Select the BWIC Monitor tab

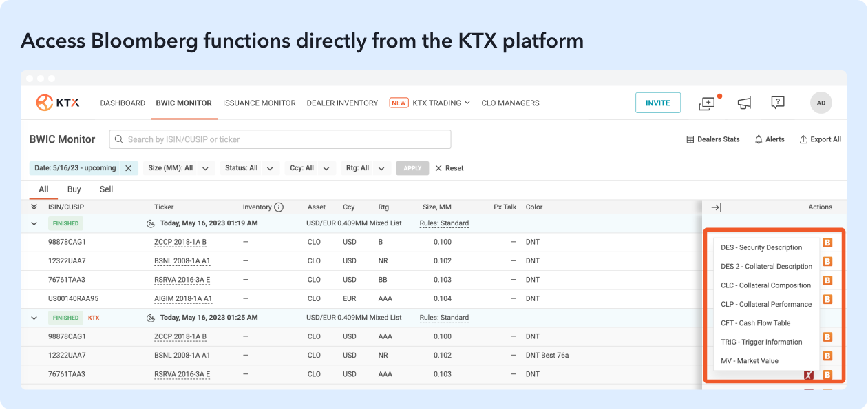[x=184, y=103]
